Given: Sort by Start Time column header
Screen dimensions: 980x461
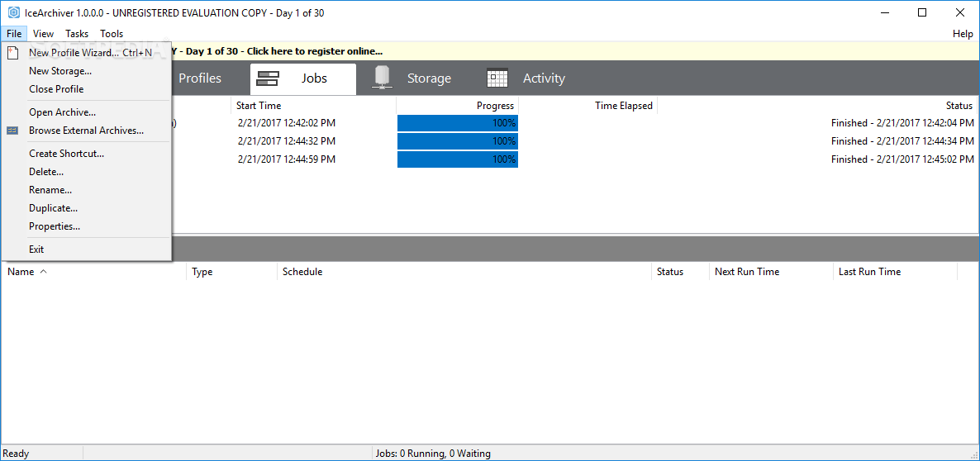Looking at the screenshot, I should point(313,106).
